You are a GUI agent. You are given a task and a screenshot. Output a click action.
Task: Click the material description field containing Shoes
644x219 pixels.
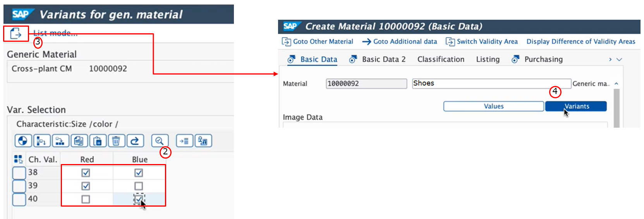[491, 84]
